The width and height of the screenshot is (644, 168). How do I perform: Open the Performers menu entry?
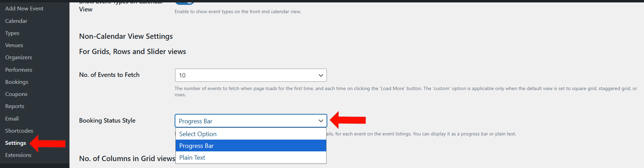pyautogui.click(x=19, y=70)
